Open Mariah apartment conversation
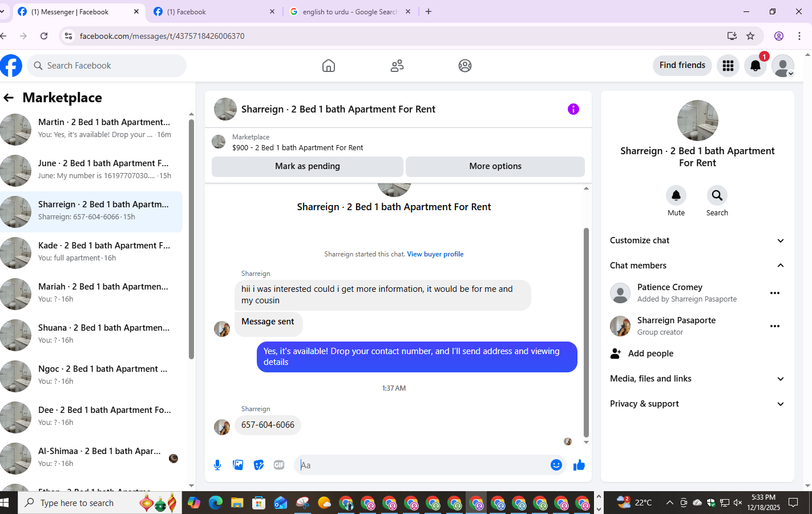This screenshot has width=812, height=514. click(x=91, y=294)
